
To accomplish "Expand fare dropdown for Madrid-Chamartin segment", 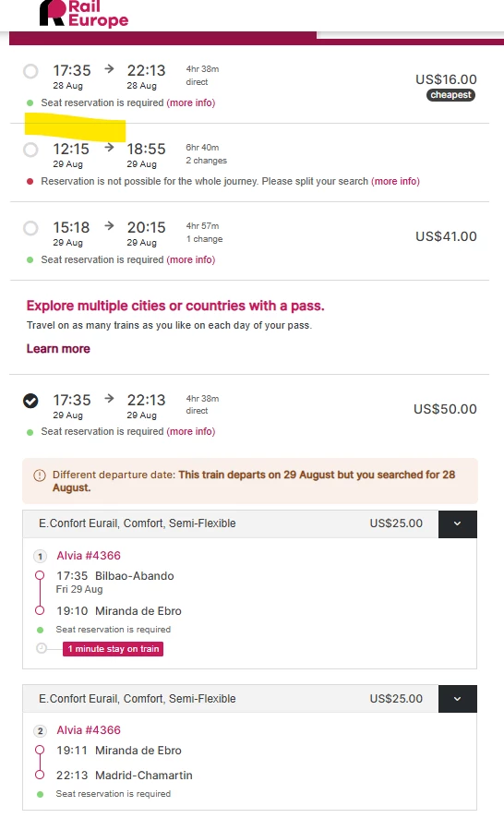I will pyautogui.click(x=458, y=699).
